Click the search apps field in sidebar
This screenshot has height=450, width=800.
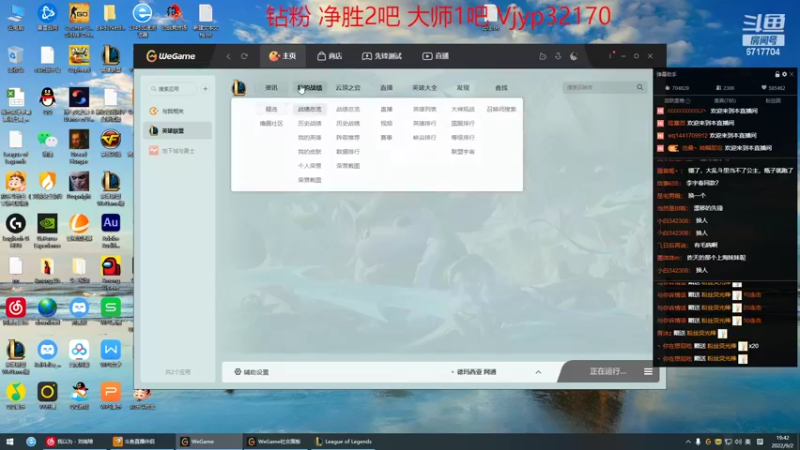[x=172, y=89]
